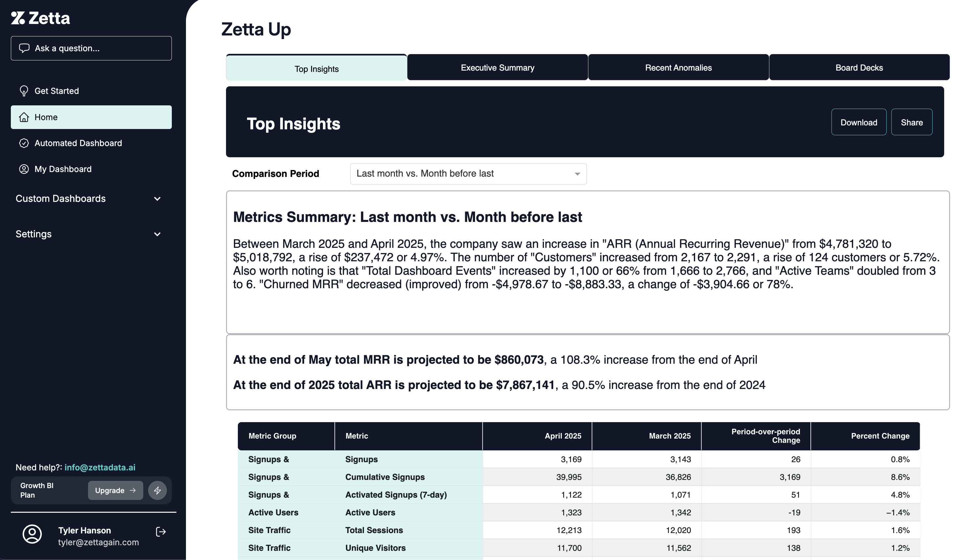Click the lightning bolt icon button
Viewport: 977px width, 560px height.
157,490
